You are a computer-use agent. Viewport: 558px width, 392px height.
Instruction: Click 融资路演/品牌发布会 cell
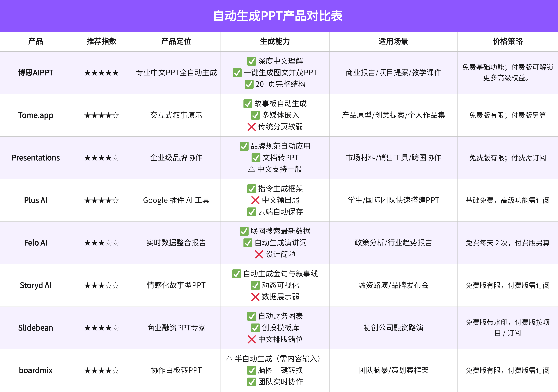pyautogui.click(x=394, y=285)
